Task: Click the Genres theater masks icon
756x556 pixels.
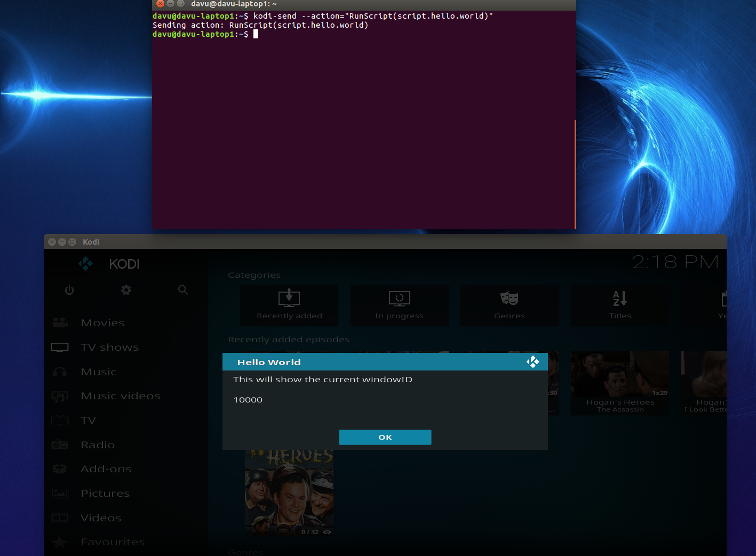Action: click(x=510, y=298)
